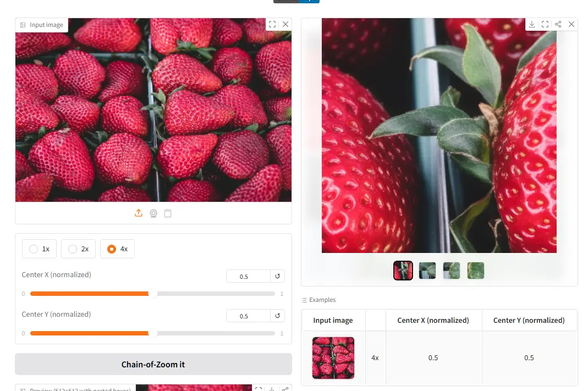Select the 2x zoom radio option

point(78,249)
